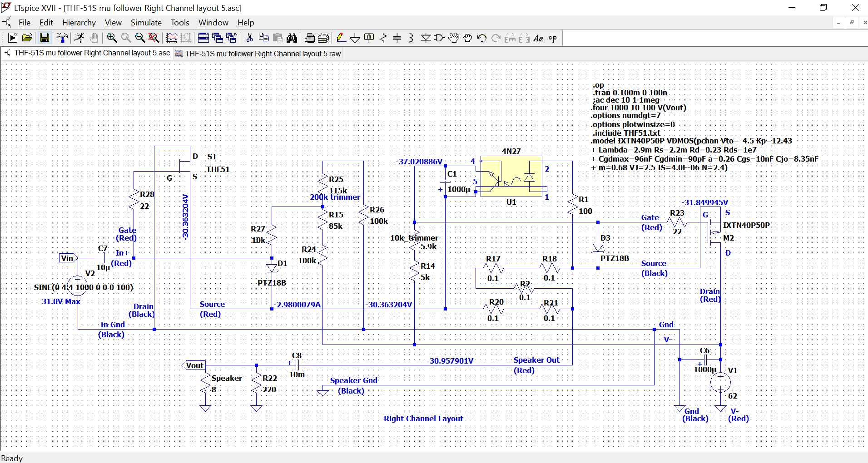The image size is (868, 463).
Task: Click the -37.020886V voltage annotation
Action: click(x=419, y=162)
